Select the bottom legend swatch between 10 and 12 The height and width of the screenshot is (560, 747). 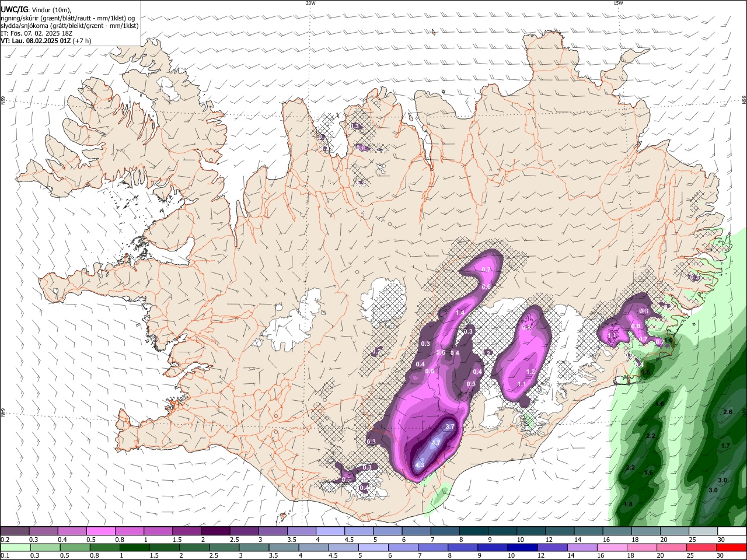[x=522, y=548]
